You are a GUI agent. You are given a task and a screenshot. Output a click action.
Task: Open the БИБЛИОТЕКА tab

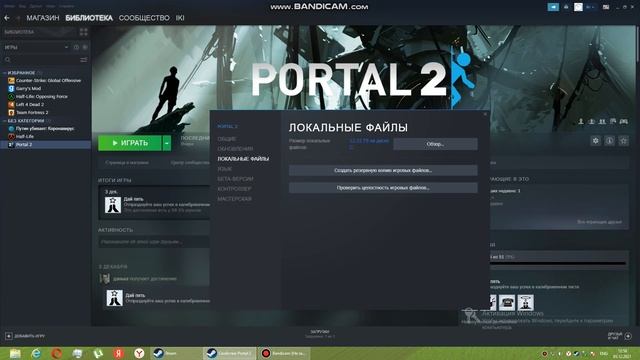pyautogui.click(x=89, y=18)
